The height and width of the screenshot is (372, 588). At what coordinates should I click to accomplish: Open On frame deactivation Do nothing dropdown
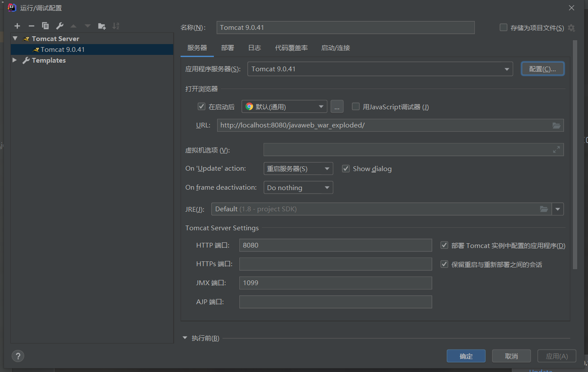298,188
